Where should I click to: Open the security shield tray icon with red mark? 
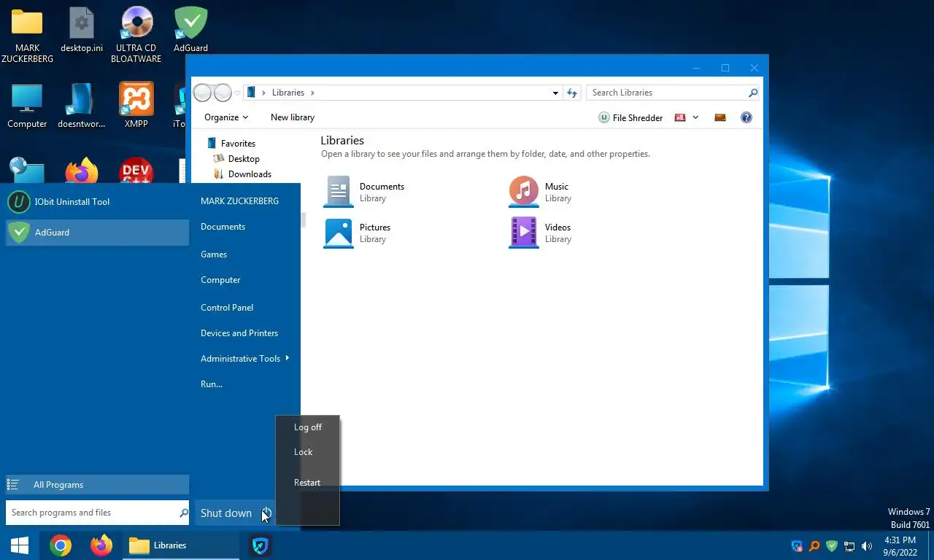coord(797,546)
